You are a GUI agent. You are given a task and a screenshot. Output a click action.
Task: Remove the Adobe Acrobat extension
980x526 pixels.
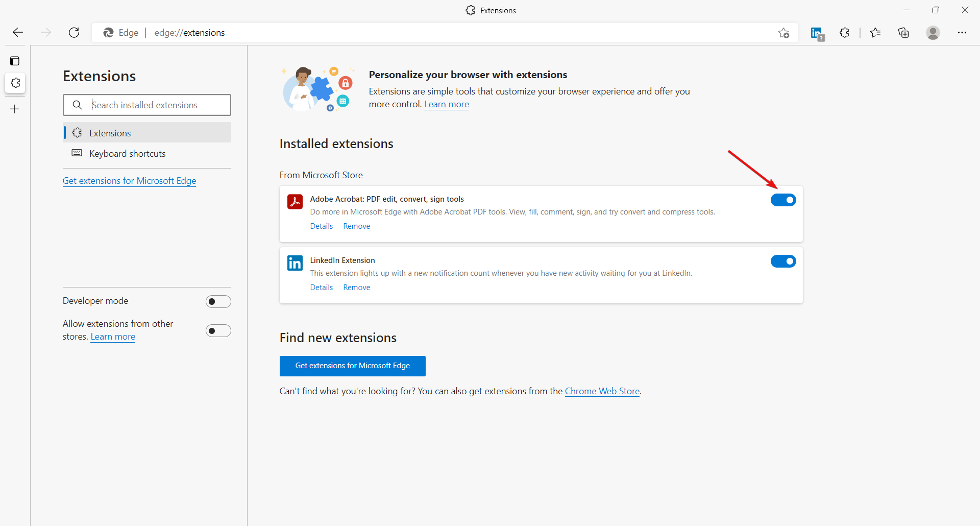357,226
